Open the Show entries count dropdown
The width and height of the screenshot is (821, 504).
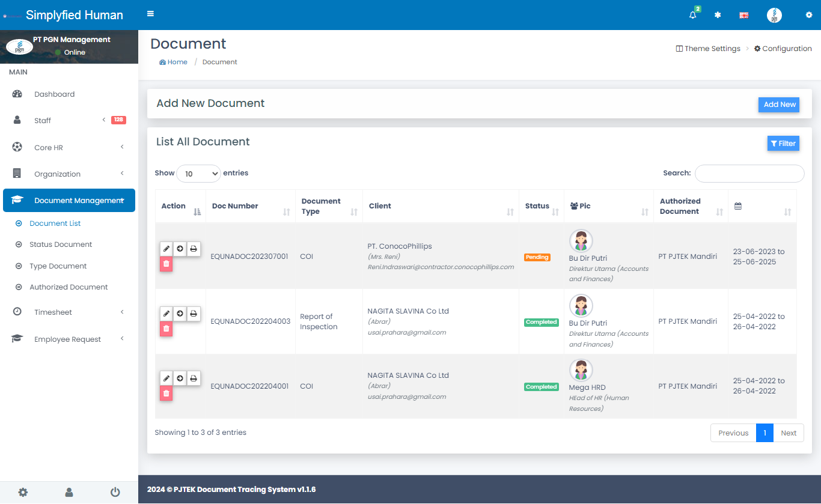click(198, 174)
